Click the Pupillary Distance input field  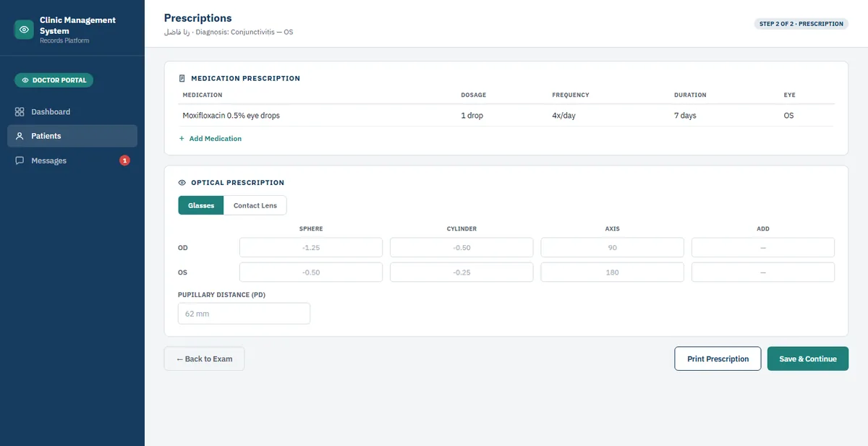point(244,314)
